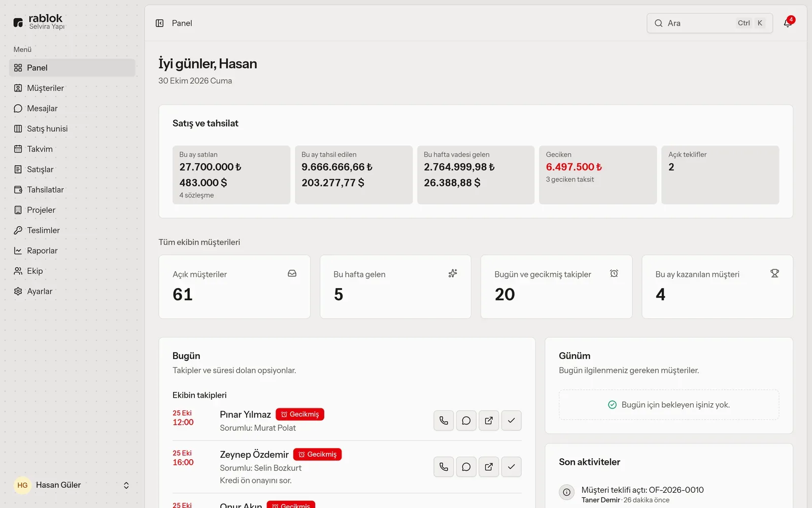Open Ayarlar settings
Screen dimensions: 812x508
[72, 291]
